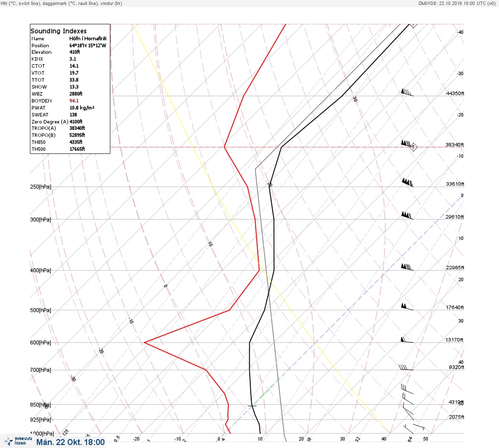The height and width of the screenshot is (448, 499).
Task: Click the 250[hPa] pressure label
Action: point(40,187)
